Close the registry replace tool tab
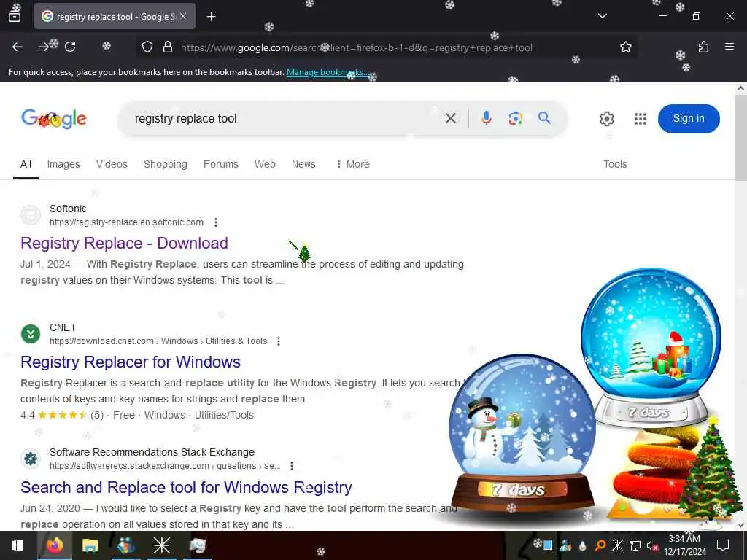The width and height of the screenshot is (747, 560). click(183, 16)
